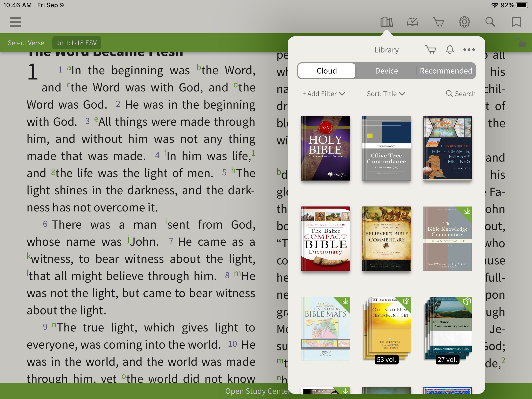This screenshot has width=532, height=399.
Task: Tap the cart icon in Library panel
Action: pos(431,49)
